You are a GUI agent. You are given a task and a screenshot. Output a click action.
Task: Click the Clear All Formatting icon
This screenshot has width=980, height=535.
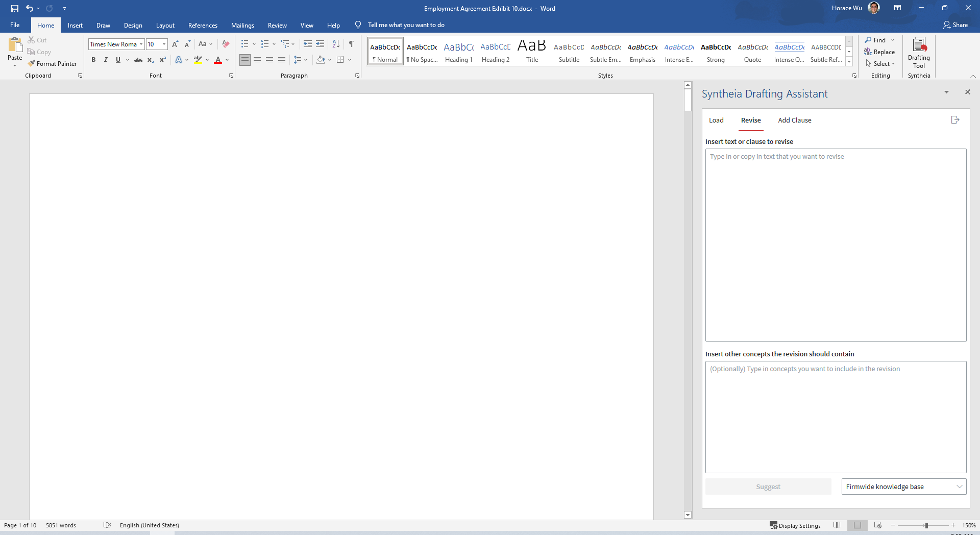point(226,44)
